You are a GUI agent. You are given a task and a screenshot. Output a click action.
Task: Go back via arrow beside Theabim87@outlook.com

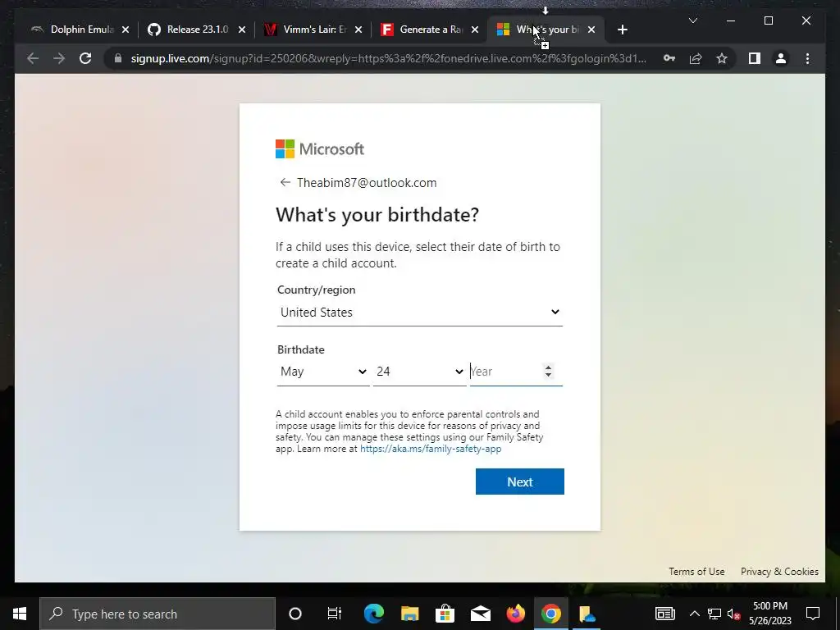pyautogui.click(x=285, y=183)
